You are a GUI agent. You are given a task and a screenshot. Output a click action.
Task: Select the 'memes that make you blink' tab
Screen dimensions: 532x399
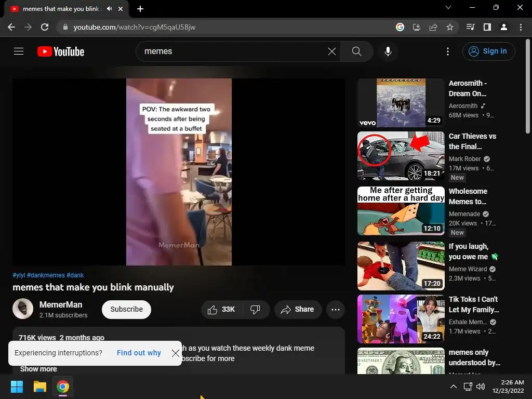(66, 9)
